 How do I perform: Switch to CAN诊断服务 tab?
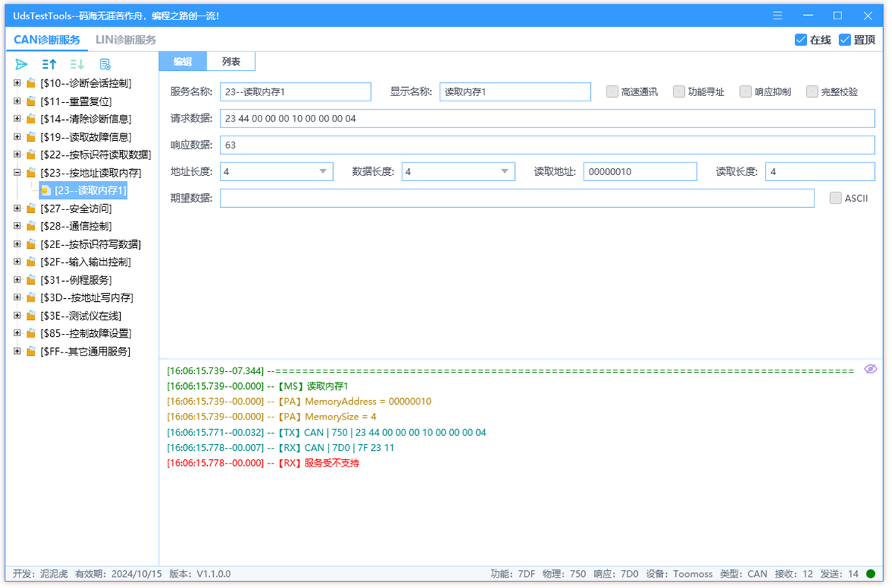(x=47, y=39)
